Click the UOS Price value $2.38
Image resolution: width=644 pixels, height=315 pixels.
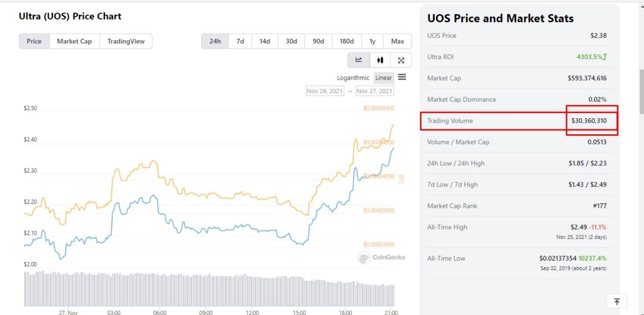[x=598, y=35]
